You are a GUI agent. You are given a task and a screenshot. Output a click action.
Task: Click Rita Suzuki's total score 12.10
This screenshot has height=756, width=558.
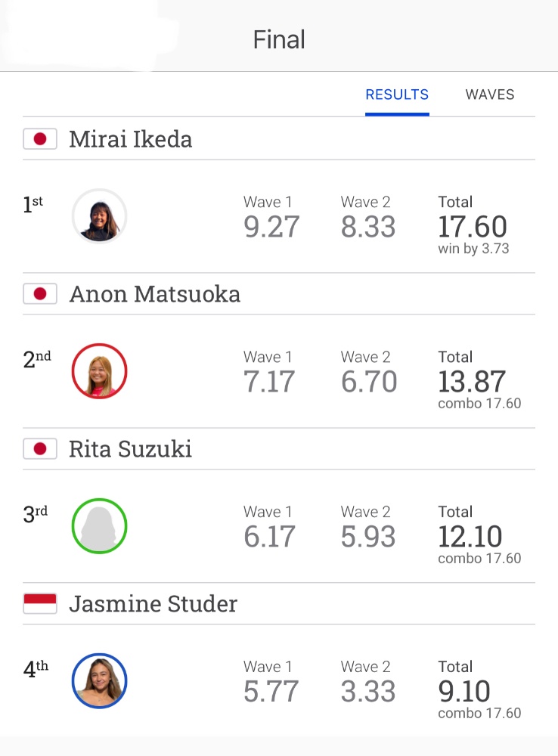[470, 536]
